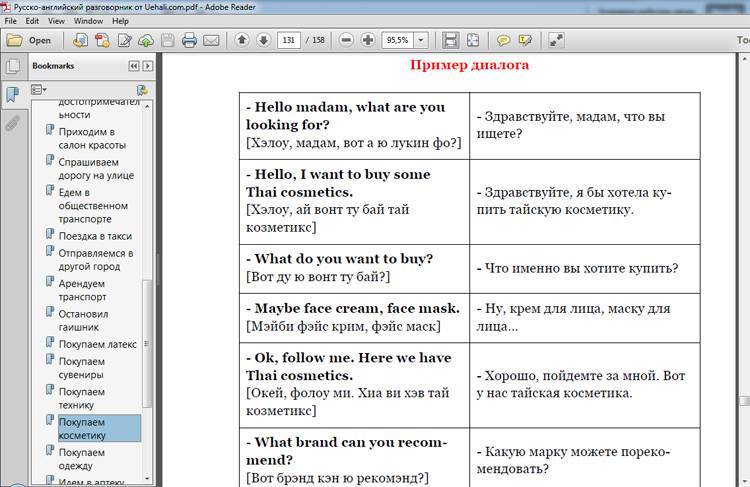The height and width of the screenshot is (487, 750).
Task: Click the bookmarks panel scrollbar thumb
Action: point(147,343)
